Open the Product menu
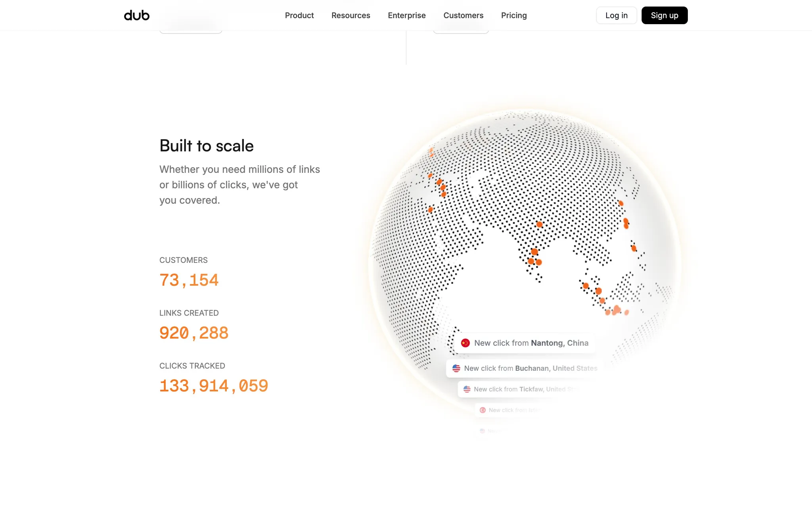 pos(299,15)
